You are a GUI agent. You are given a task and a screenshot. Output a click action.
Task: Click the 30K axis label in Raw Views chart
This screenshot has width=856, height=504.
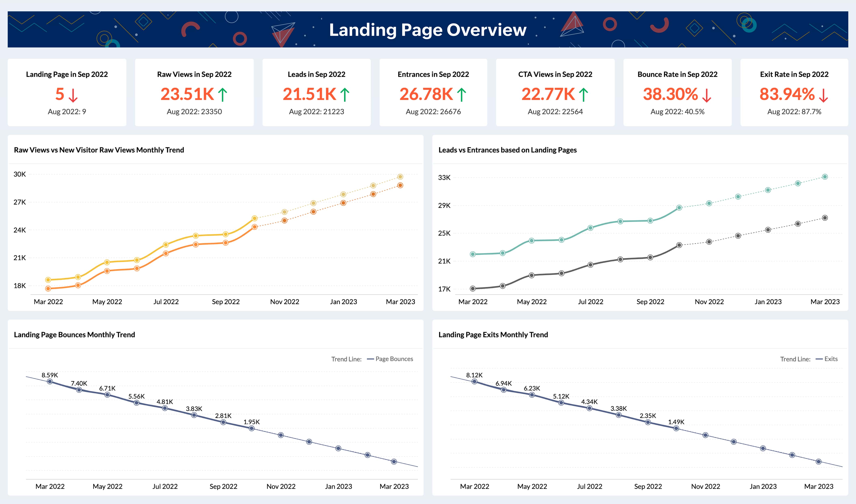click(20, 174)
